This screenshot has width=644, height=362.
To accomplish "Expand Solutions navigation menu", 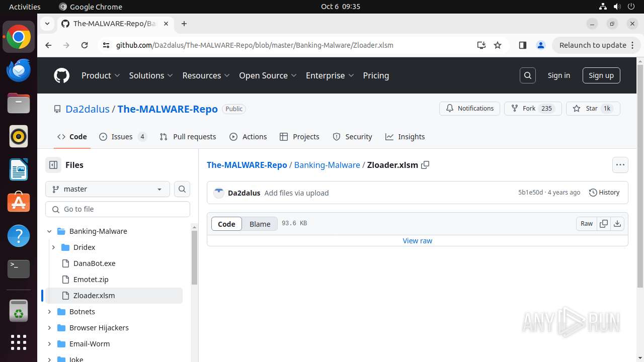I will click(151, 75).
